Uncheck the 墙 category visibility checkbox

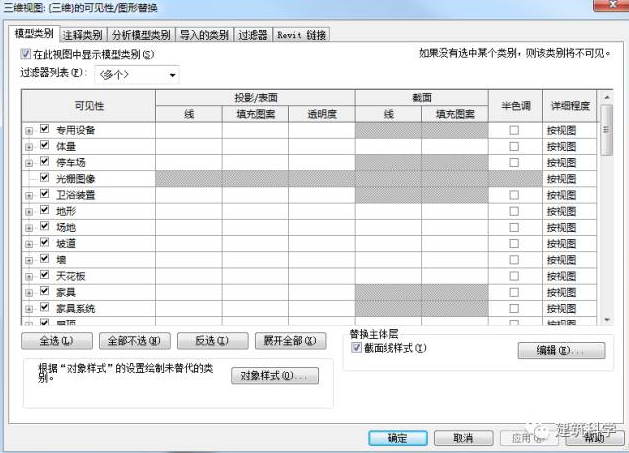click(45, 259)
